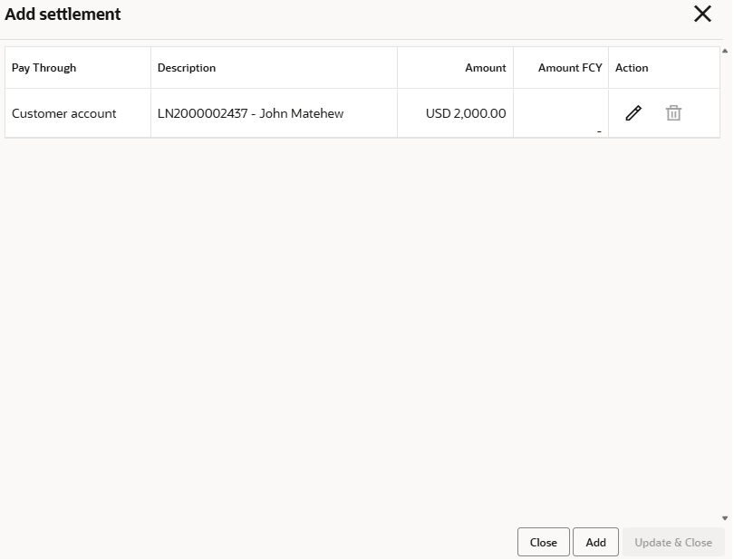Viewport: 734px width, 560px height.
Task: Select the Description column header
Action: point(275,68)
